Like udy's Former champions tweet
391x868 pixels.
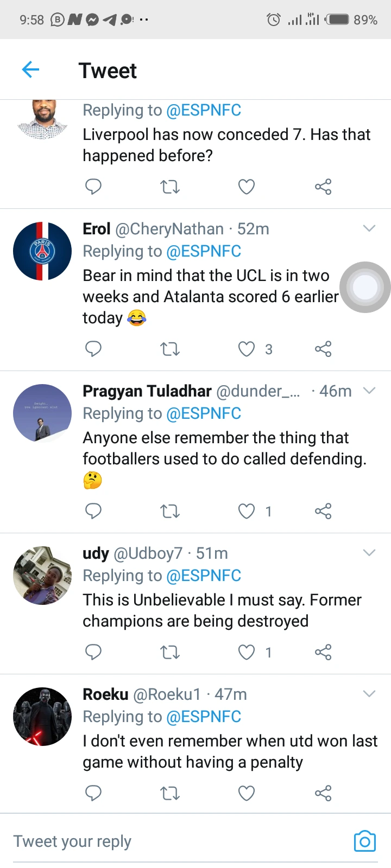point(247,652)
